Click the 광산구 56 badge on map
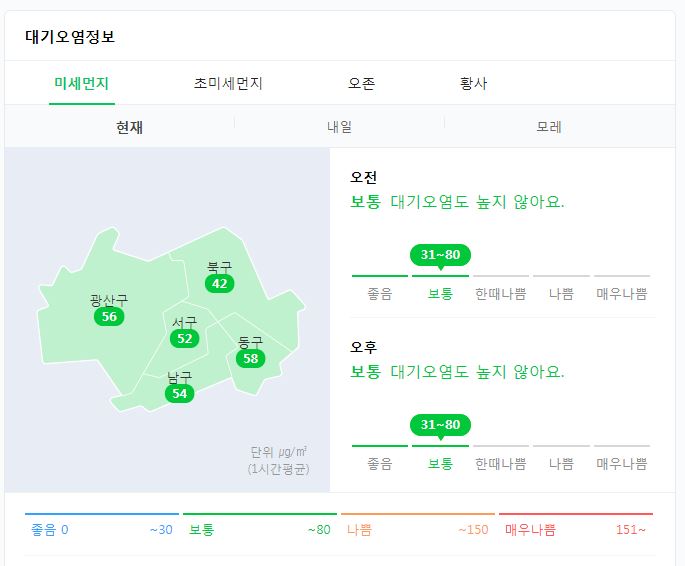Viewport: 685px width, 566px height. pyautogui.click(x=109, y=317)
